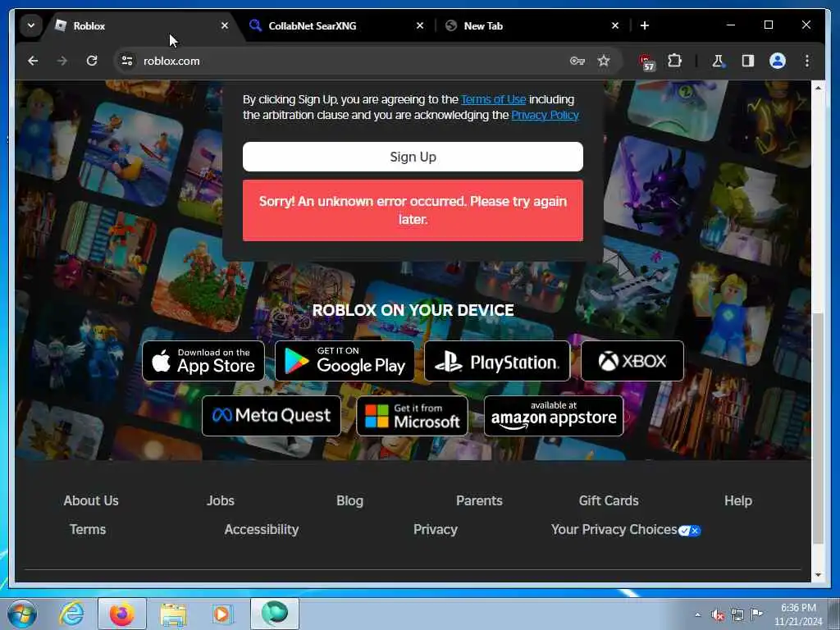Launch Internet Explorer from taskbar
Image resolution: width=840 pixels, height=630 pixels.
coord(71,614)
